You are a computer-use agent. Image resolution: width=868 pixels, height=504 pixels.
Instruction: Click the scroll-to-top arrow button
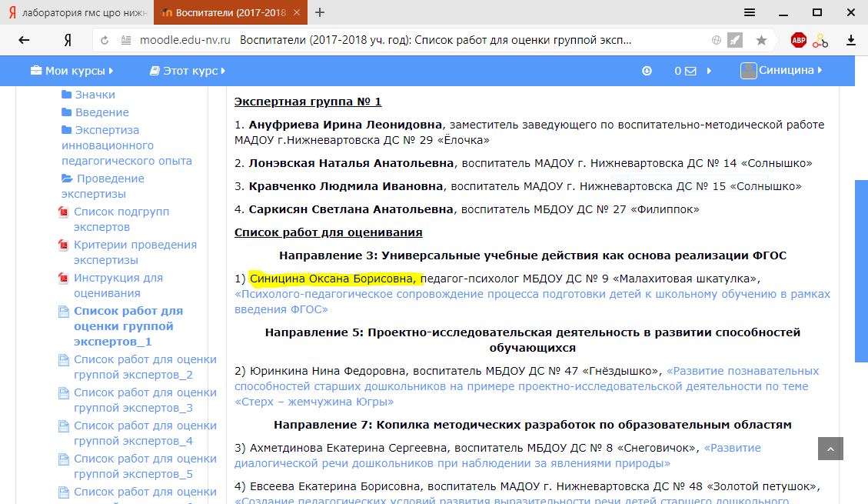830,449
